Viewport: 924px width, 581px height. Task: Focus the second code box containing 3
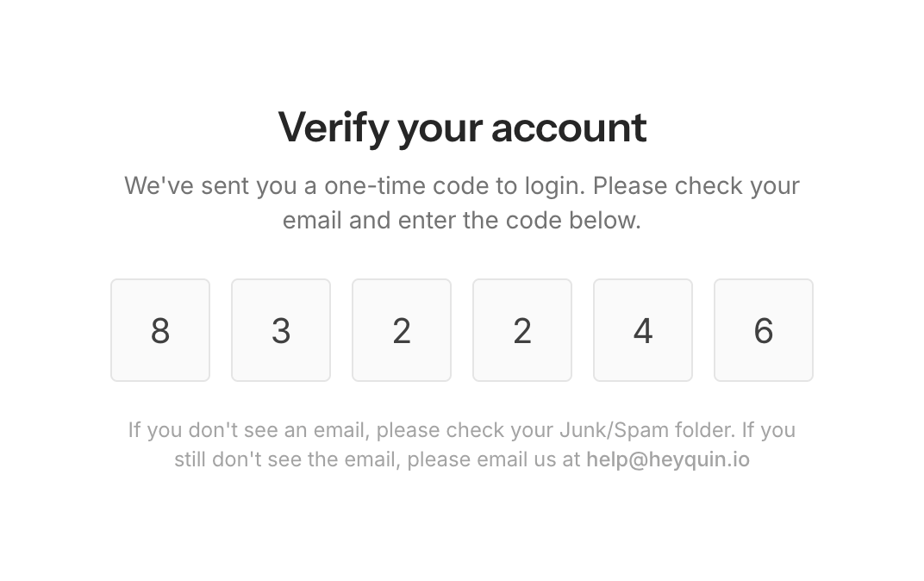(281, 330)
